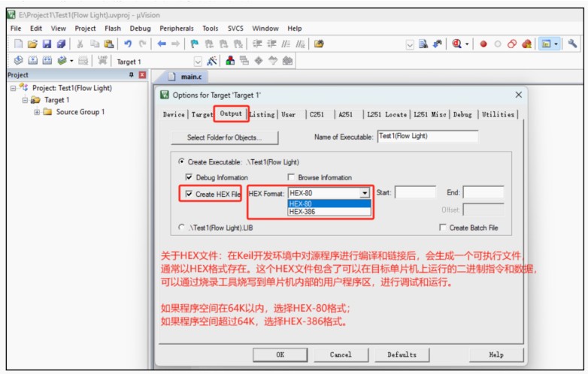This screenshot has width=588, height=374.
Task: Open the Project menu
Action: click(x=85, y=29)
